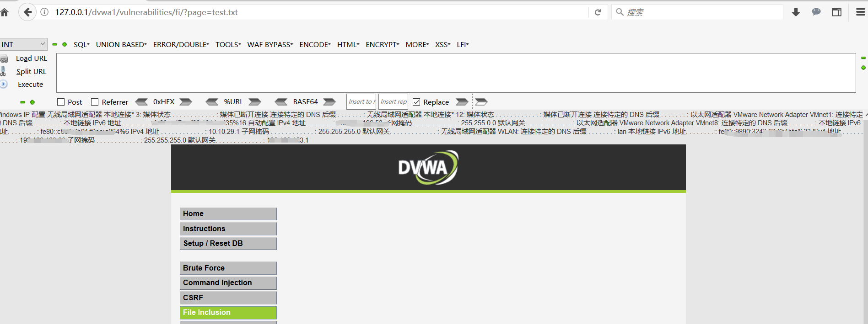Click the magnifier icon in search box
868x324 pixels.
coord(620,12)
